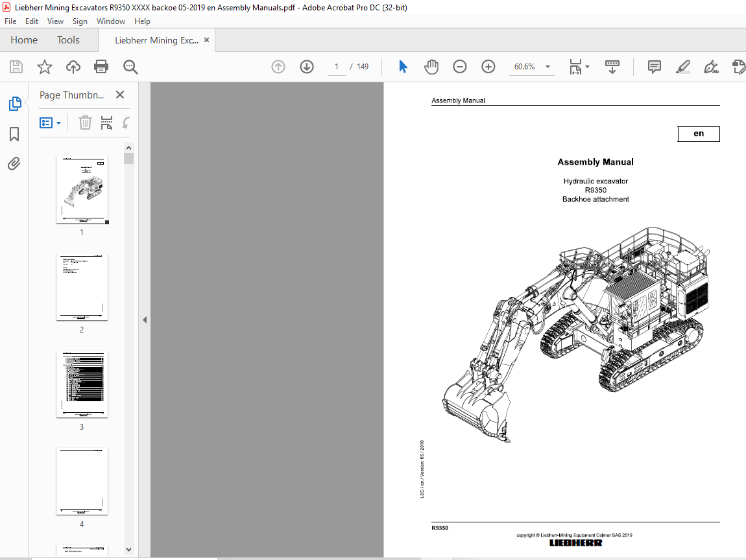Zoom in with plus circle icon
Image resolution: width=746 pixels, height=560 pixels.
pyautogui.click(x=488, y=67)
